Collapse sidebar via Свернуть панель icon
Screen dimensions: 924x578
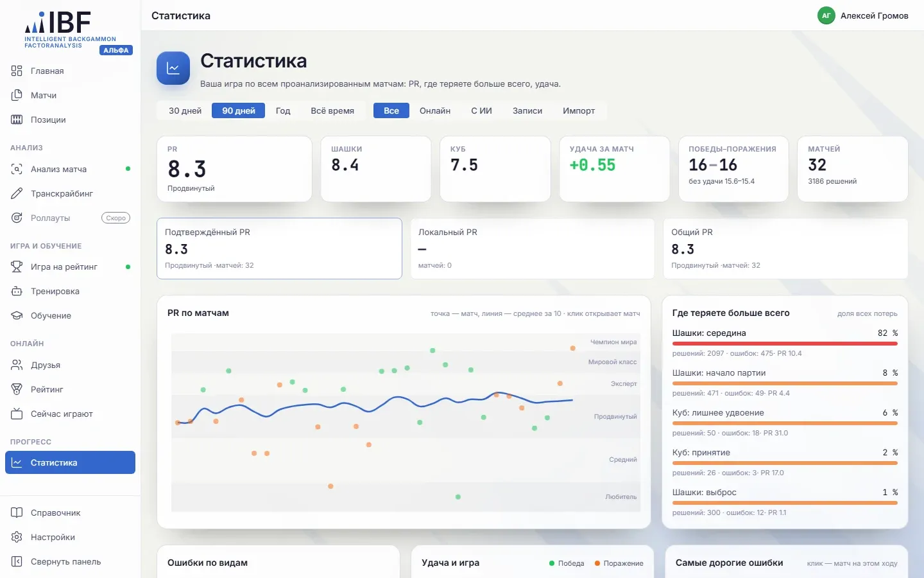click(17, 561)
